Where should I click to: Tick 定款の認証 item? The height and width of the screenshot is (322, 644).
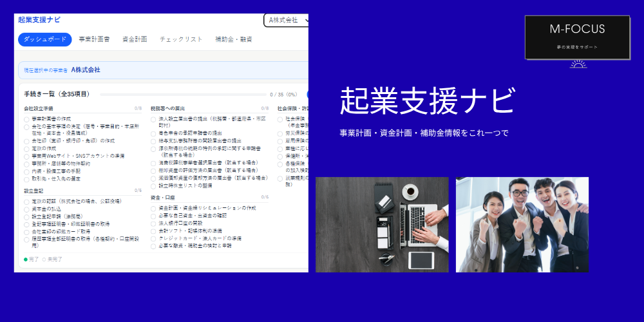tap(26, 202)
